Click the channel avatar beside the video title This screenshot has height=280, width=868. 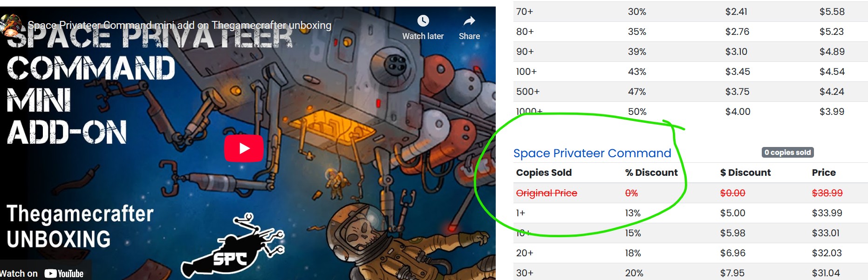coord(11,24)
